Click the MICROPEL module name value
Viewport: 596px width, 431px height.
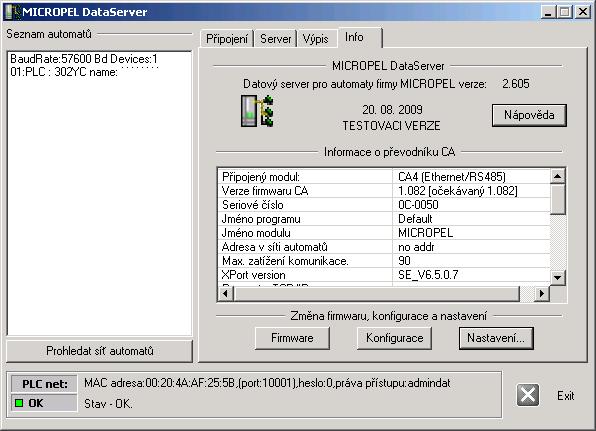[425, 233]
